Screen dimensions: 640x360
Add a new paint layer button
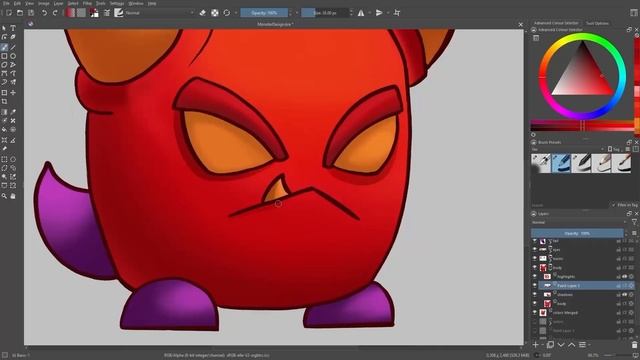(x=536, y=345)
